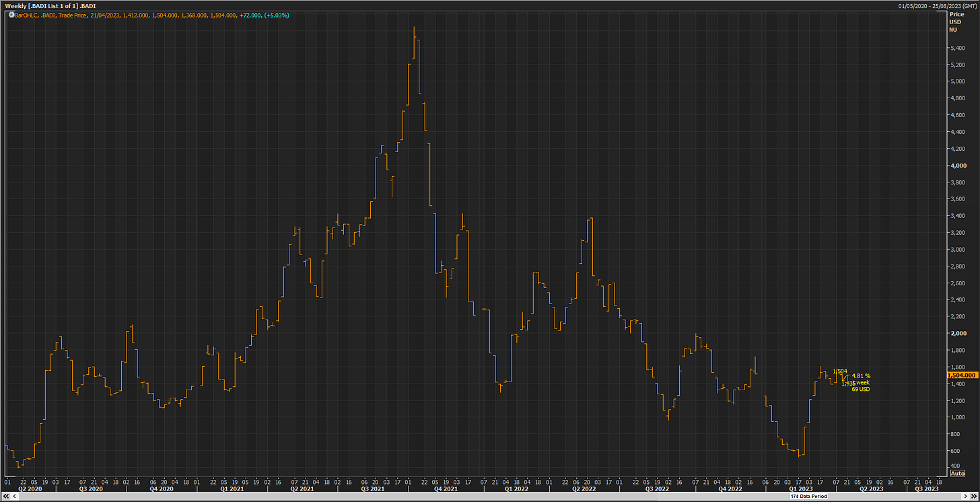Image resolution: width=980 pixels, height=502 pixels.
Task: Click the 1,000 price axis label
Action: pyautogui.click(x=957, y=418)
